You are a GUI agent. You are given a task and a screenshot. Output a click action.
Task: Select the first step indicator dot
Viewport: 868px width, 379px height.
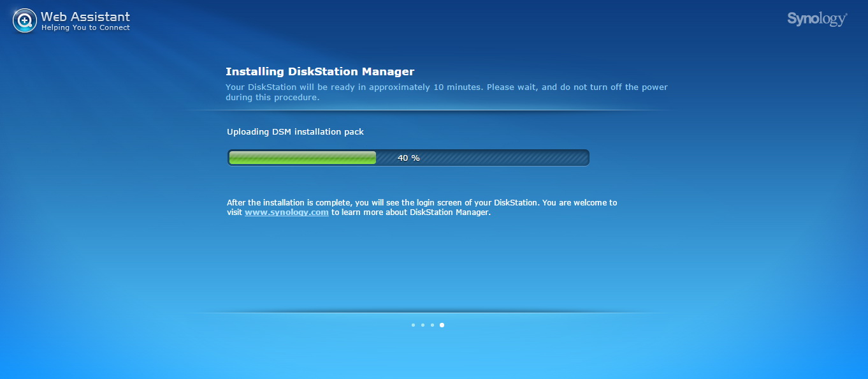pyautogui.click(x=413, y=325)
